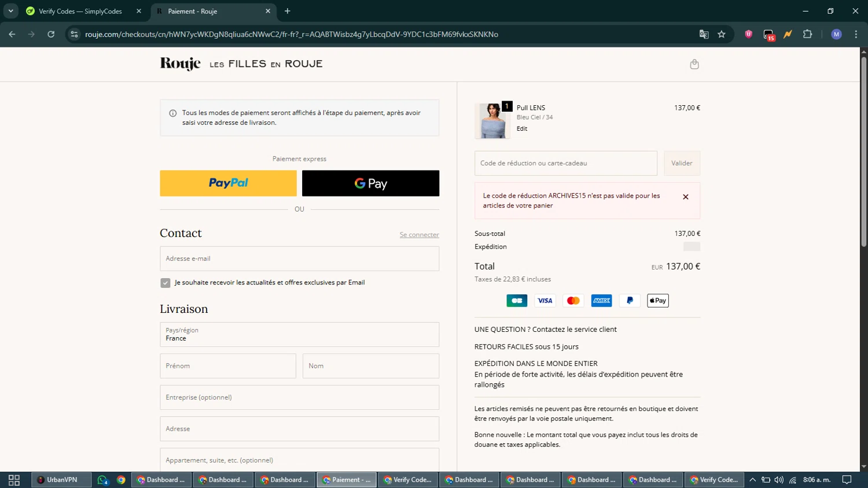Open the red shield extension icon
This screenshot has width=868, height=488.
(749, 34)
